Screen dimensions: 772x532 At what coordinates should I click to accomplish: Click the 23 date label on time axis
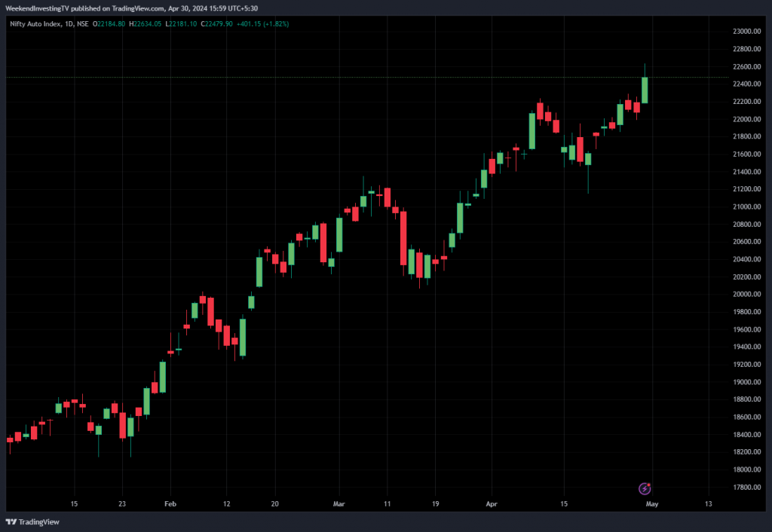tap(122, 504)
